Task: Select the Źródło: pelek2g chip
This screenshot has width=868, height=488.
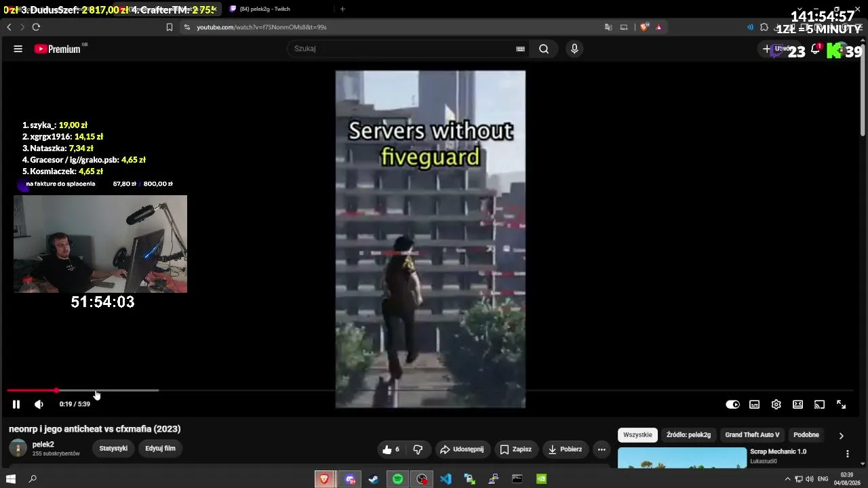Action: pyautogui.click(x=688, y=435)
